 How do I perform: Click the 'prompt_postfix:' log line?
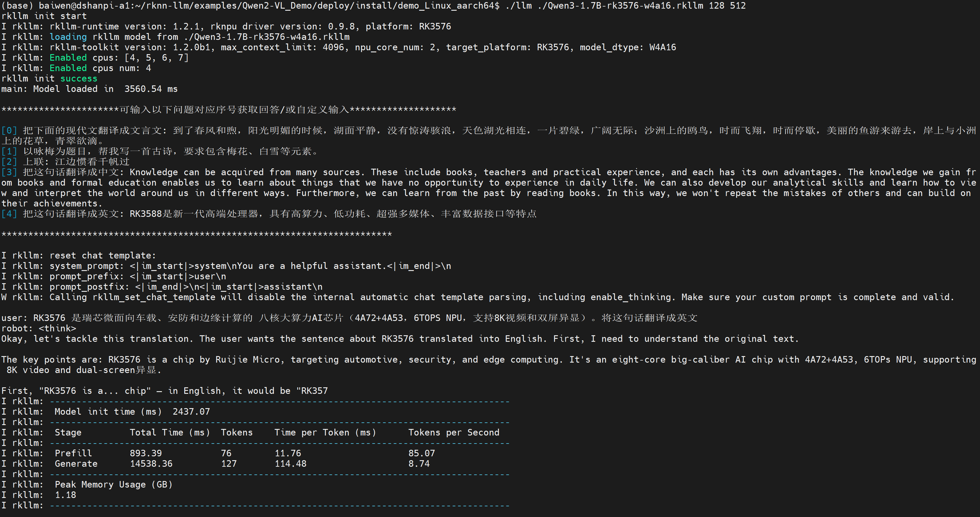coord(89,287)
